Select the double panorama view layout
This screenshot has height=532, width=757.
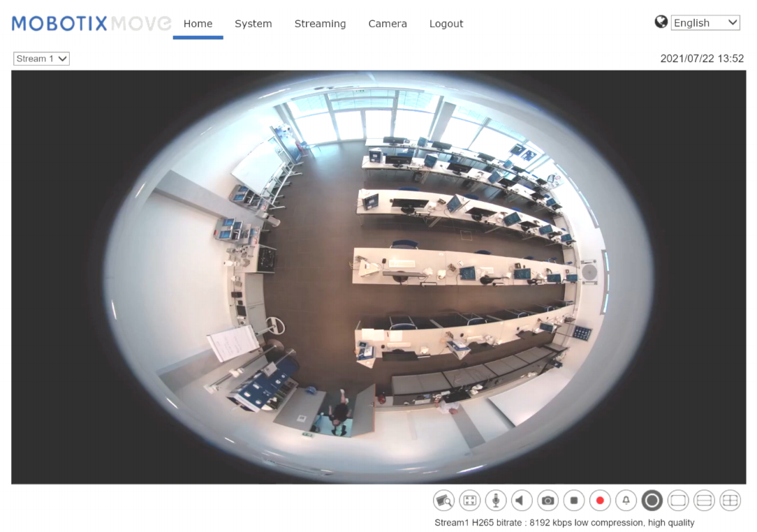[704, 500]
